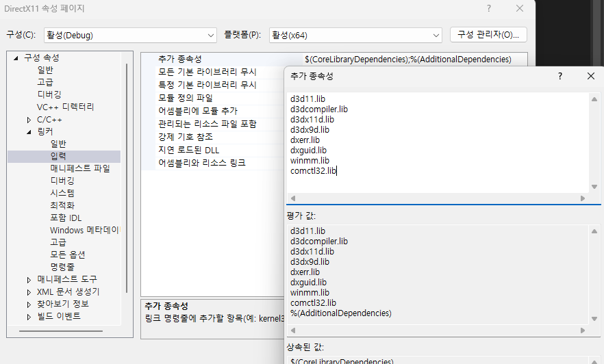The image size is (604, 364).
Task: Select 고급 under 링커
Action: tap(58, 242)
